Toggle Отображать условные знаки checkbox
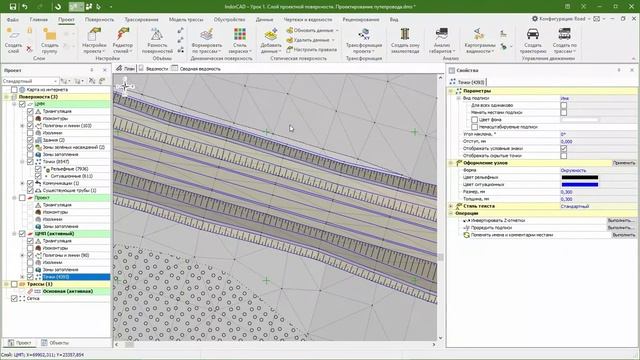Screen dimensions: 640x360 (x=564, y=149)
